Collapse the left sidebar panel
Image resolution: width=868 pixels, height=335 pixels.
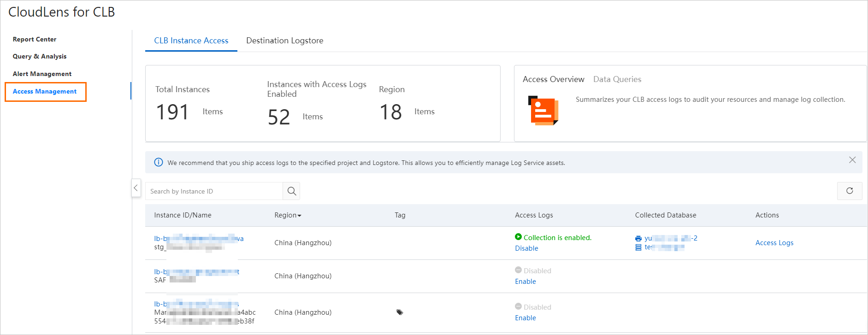(136, 188)
